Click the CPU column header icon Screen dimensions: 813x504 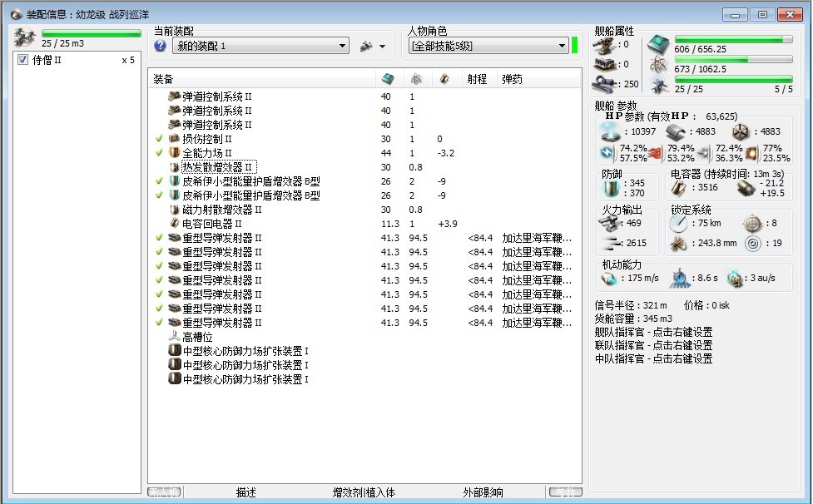(388, 79)
